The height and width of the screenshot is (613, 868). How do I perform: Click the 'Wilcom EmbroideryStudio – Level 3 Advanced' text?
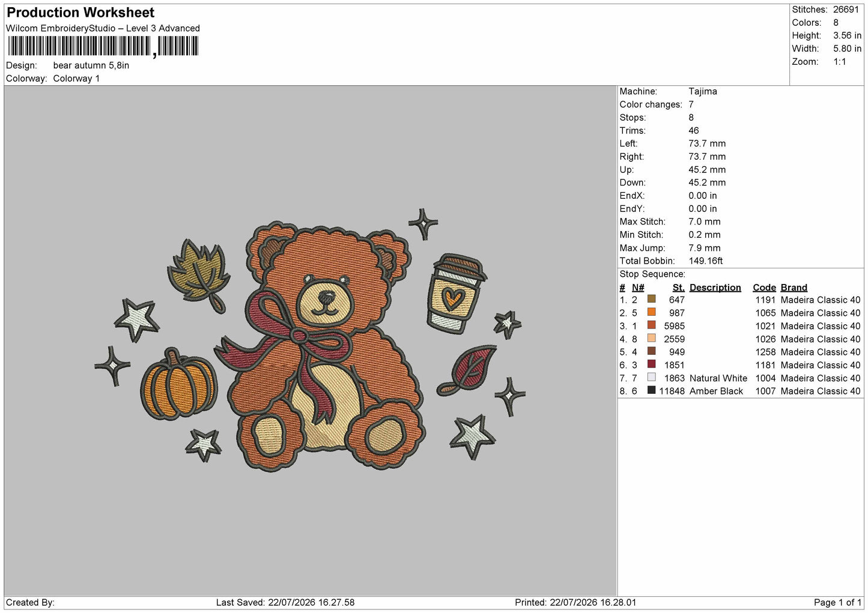pos(103,28)
